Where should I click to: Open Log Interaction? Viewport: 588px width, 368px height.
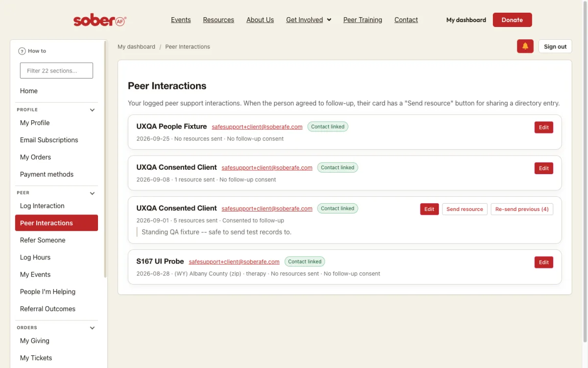click(56, 206)
